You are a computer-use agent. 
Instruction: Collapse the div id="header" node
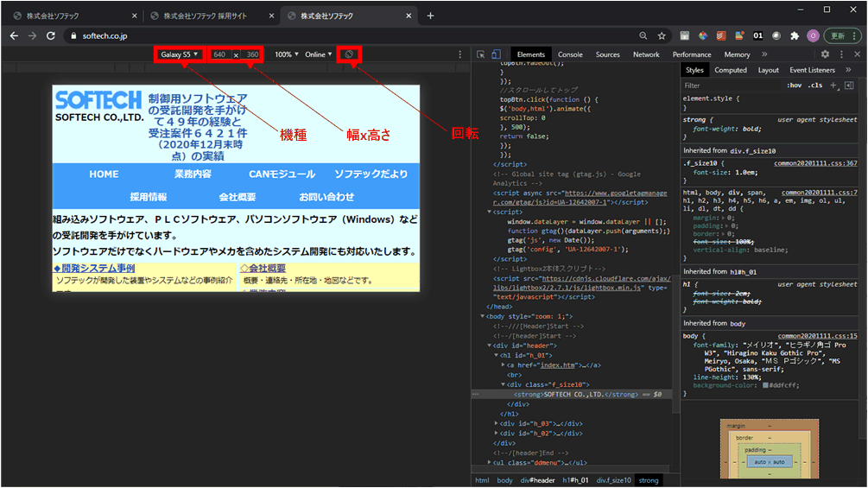click(x=490, y=345)
